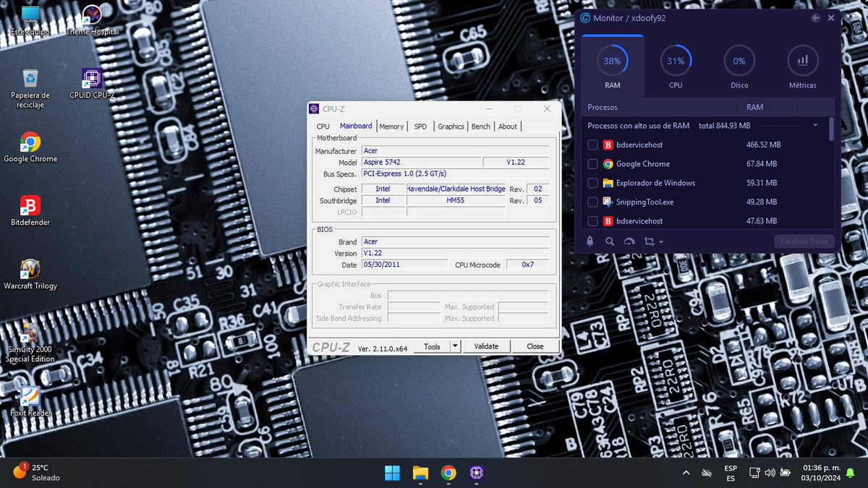
Task: Switch to the Bench tab in CPU-Z
Action: pyautogui.click(x=480, y=127)
